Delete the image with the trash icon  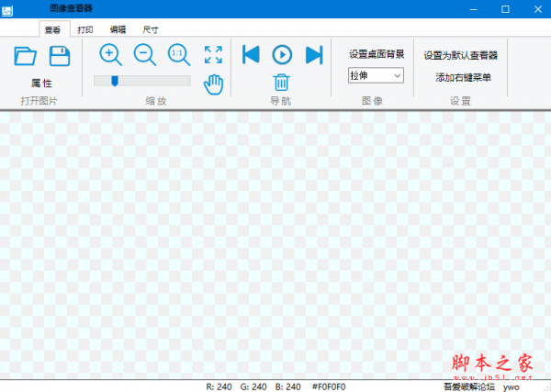(282, 83)
